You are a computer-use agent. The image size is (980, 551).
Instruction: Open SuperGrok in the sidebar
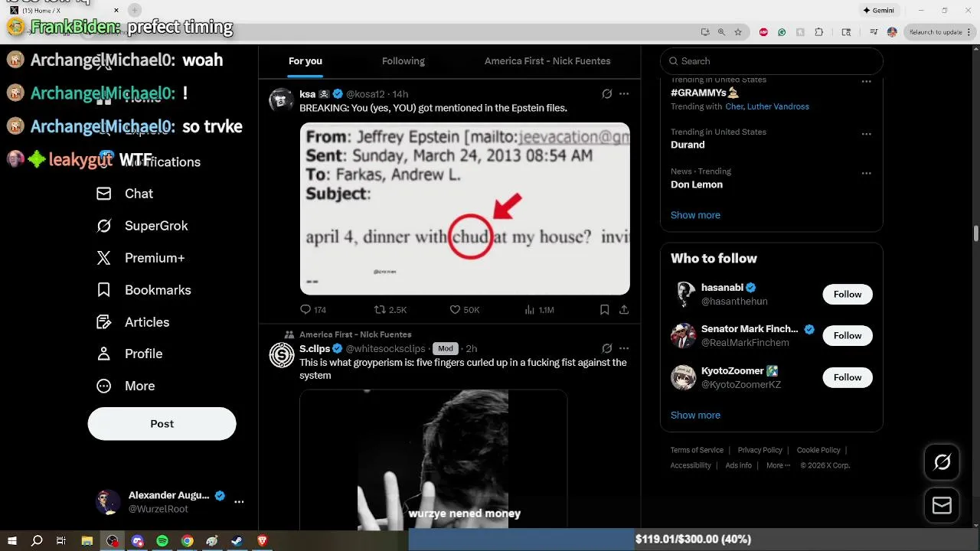142,226
